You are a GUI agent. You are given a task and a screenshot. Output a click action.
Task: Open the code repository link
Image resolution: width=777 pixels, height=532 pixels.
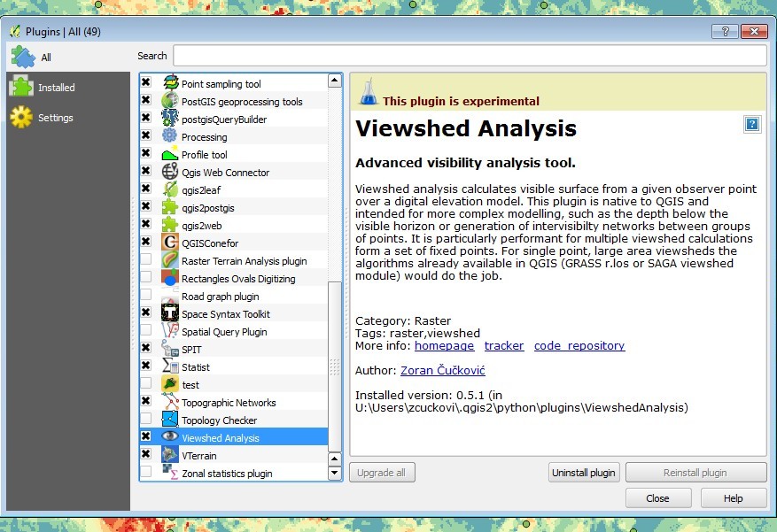(579, 346)
